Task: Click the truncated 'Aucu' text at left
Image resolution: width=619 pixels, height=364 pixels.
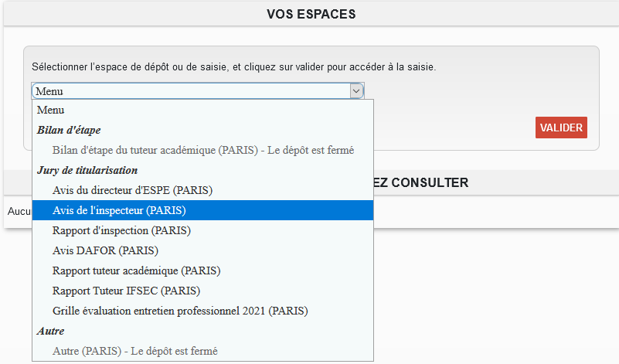Action: [x=18, y=211]
